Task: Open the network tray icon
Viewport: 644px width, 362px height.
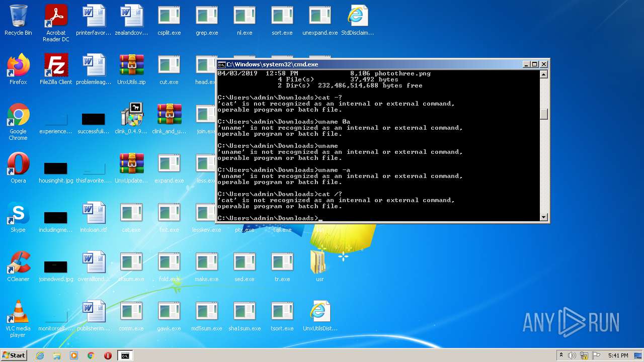Action: point(584,355)
